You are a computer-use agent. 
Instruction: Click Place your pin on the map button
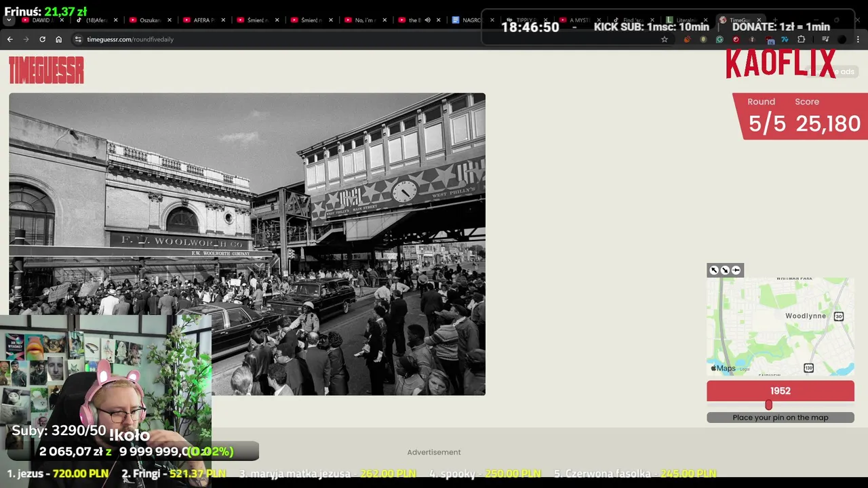(x=781, y=418)
